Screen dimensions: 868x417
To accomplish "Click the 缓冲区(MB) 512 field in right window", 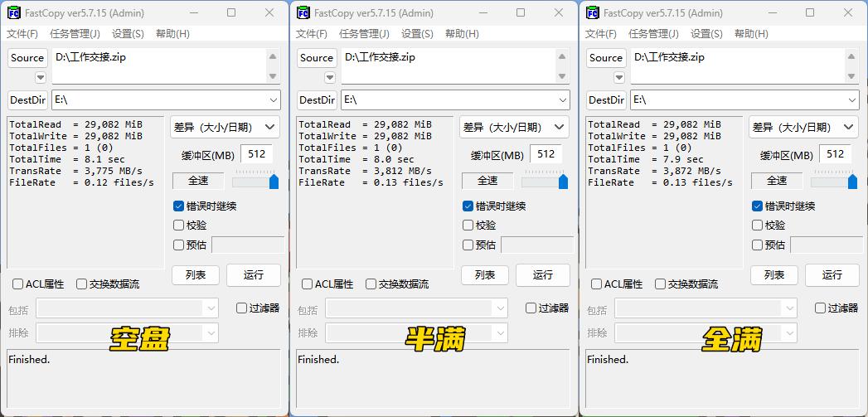I will (836, 154).
